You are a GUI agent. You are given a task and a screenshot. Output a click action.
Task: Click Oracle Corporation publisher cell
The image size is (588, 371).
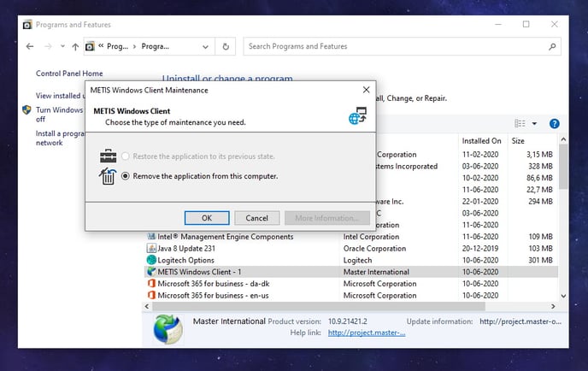coord(374,249)
